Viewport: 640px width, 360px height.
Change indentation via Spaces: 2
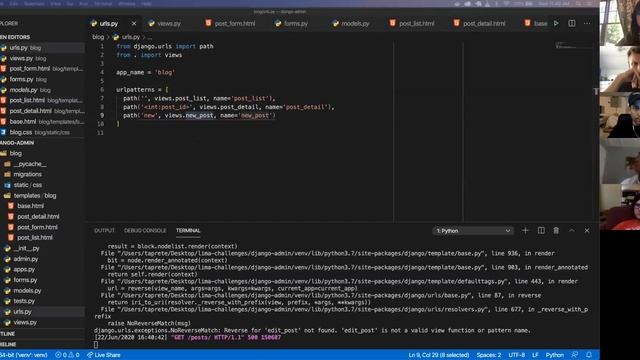[489, 355]
